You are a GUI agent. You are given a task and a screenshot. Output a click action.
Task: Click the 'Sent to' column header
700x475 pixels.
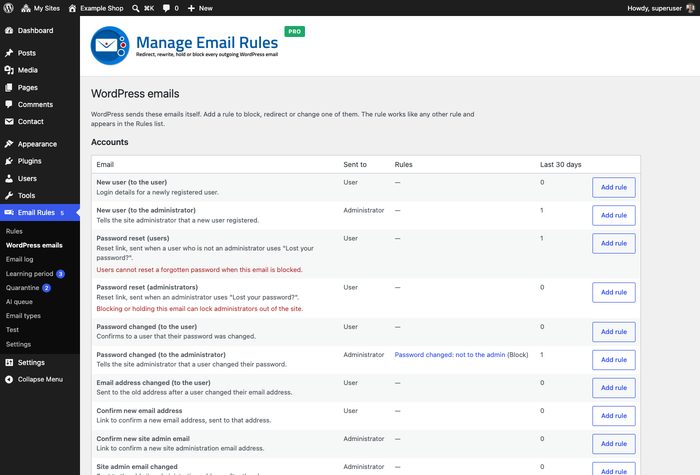point(355,165)
